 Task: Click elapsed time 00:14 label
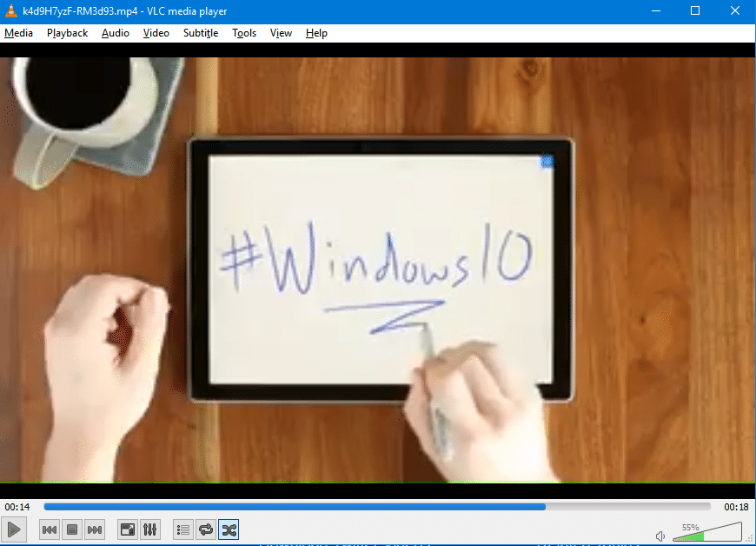17,507
